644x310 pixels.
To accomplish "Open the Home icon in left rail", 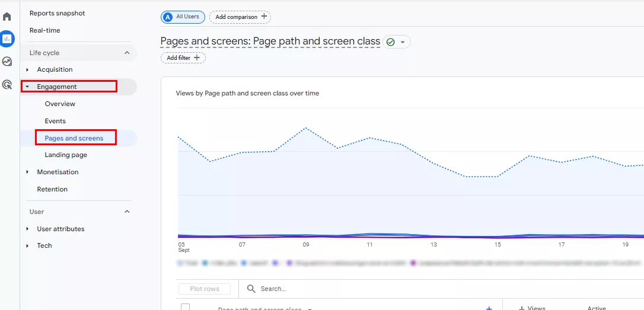I will 7,17.
